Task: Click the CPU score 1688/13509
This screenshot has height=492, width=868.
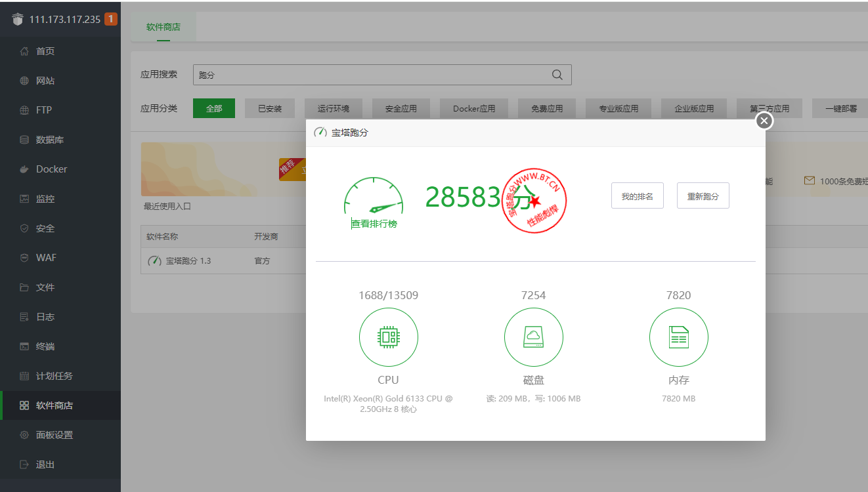Action: [388, 295]
